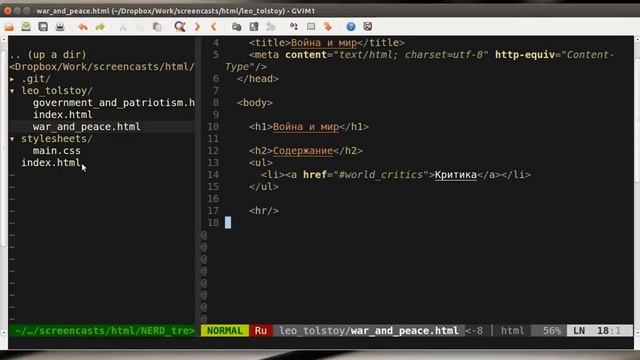Click the Build Tags toolbar icon

click(311, 27)
